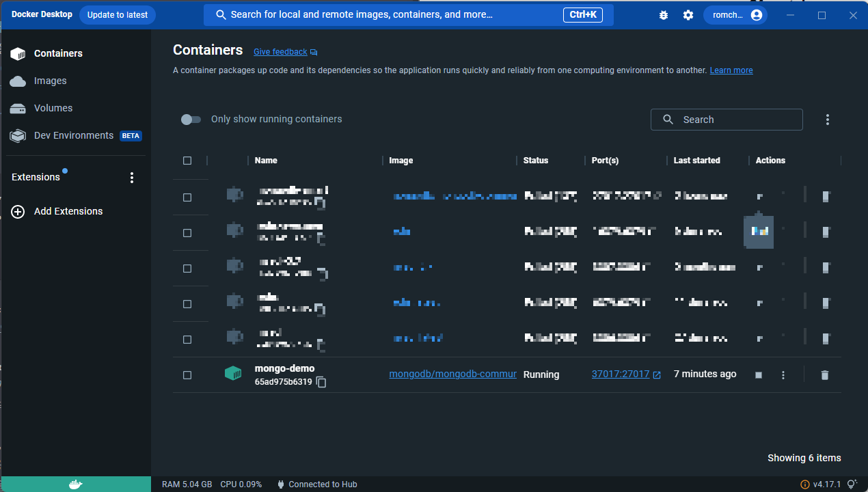Open Settings gear icon

point(688,15)
